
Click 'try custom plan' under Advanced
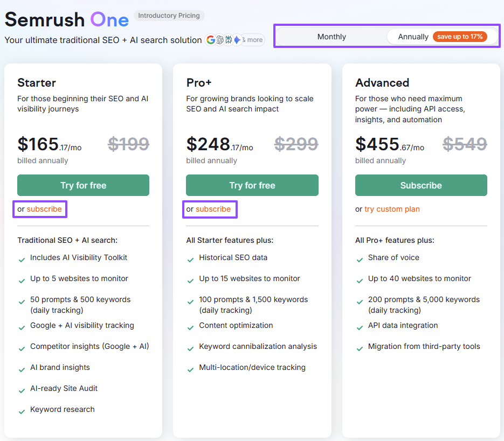392,209
